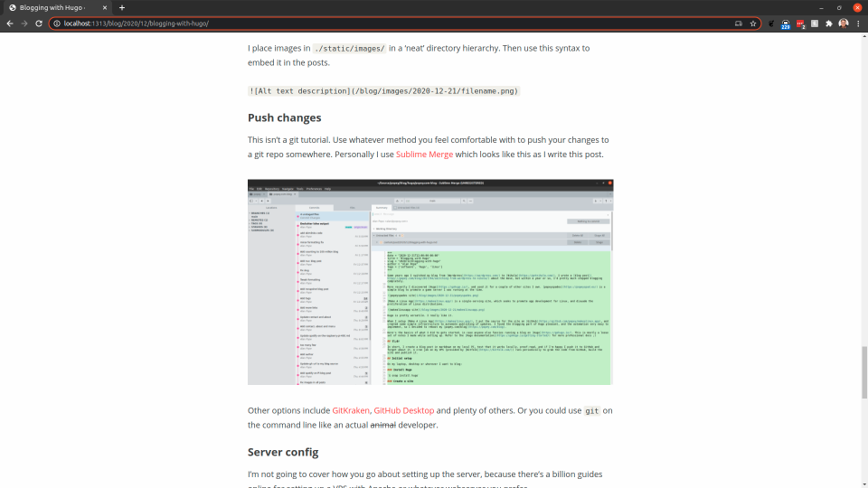Close the Blogging with Hugo tab
The height and width of the screenshot is (488, 868).
pyautogui.click(x=105, y=7)
